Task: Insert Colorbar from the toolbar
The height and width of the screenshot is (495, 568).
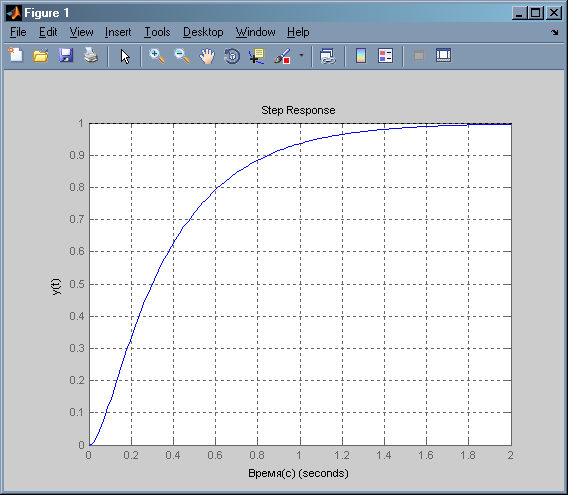Action: [361, 56]
